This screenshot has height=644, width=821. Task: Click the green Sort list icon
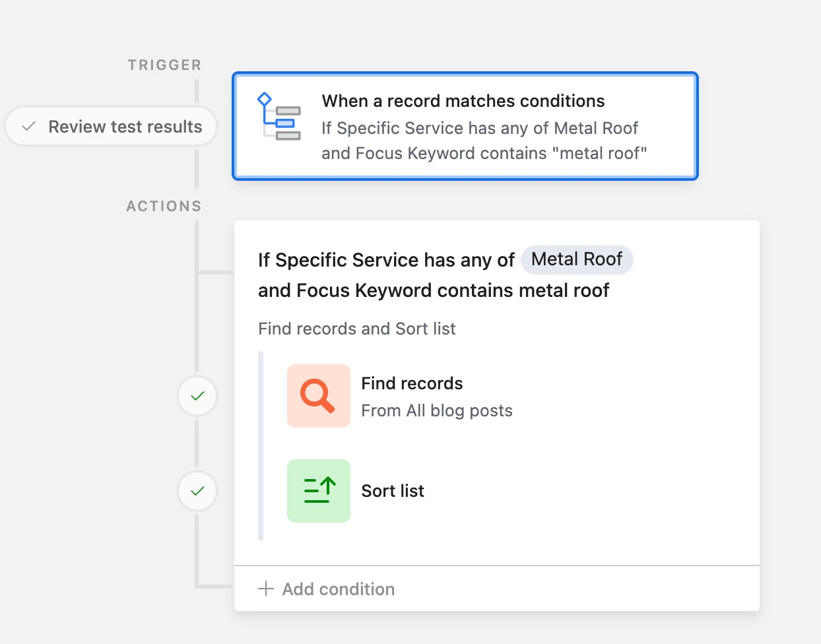tap(318, 491)
